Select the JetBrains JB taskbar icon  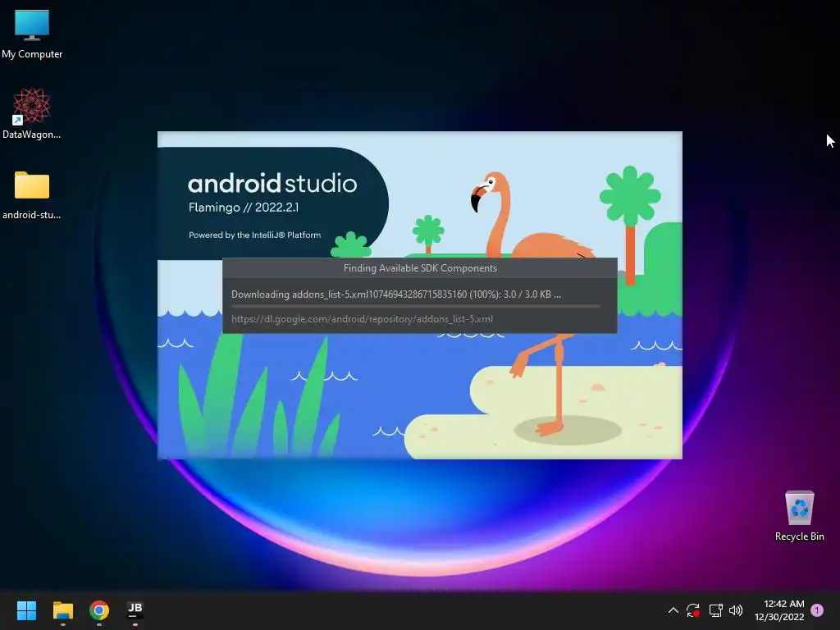coord(135,610)
